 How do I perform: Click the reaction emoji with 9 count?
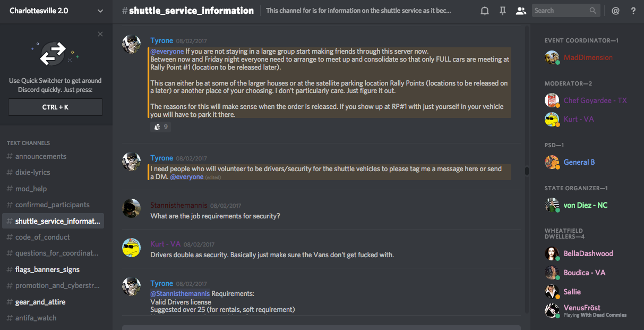(161, 127)
